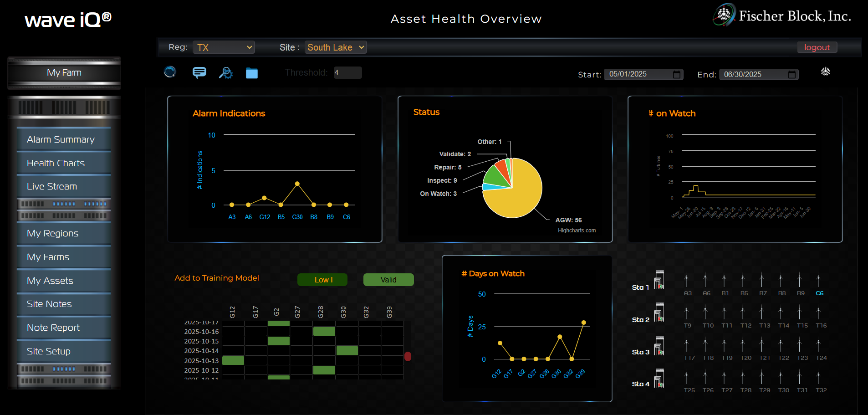Select turbine T19 icon
This screenshot has height=415, width=868.
724,345
